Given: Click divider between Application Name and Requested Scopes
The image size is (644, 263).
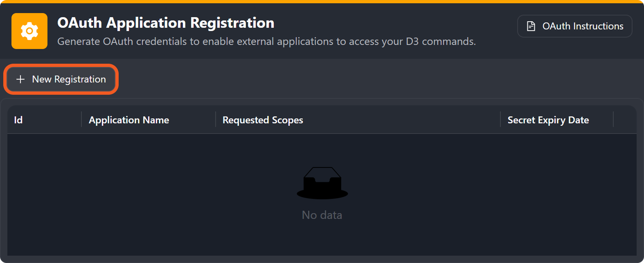Looking at the screenshot, I should coord(216,120).
